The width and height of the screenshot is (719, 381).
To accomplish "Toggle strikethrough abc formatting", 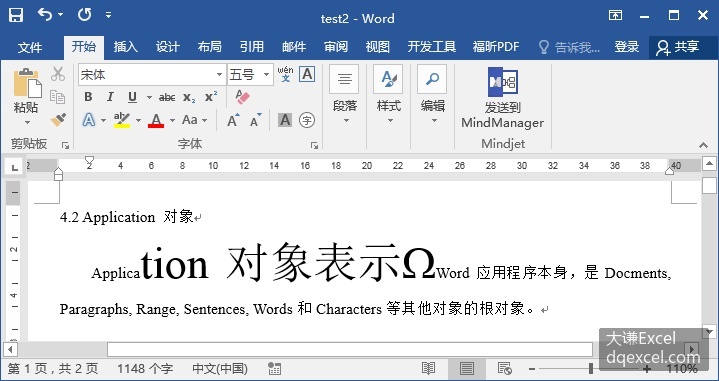I will [x=167, y=97].
